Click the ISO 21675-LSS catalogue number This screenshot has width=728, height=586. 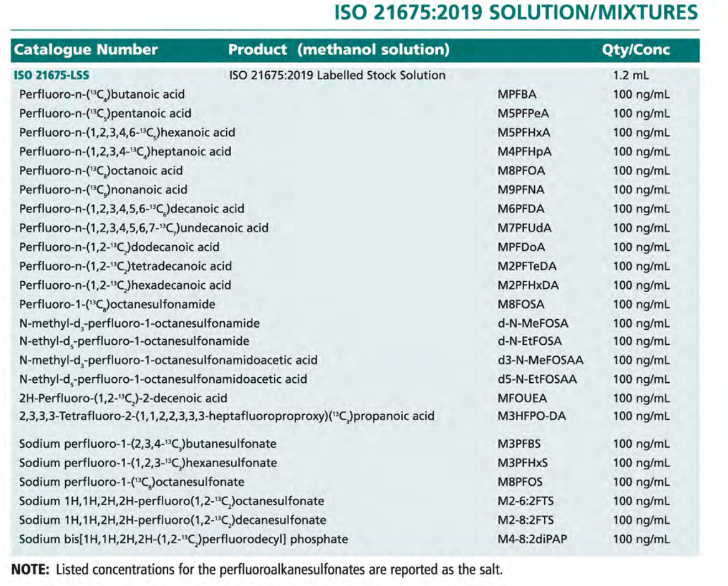pos(51,75)
